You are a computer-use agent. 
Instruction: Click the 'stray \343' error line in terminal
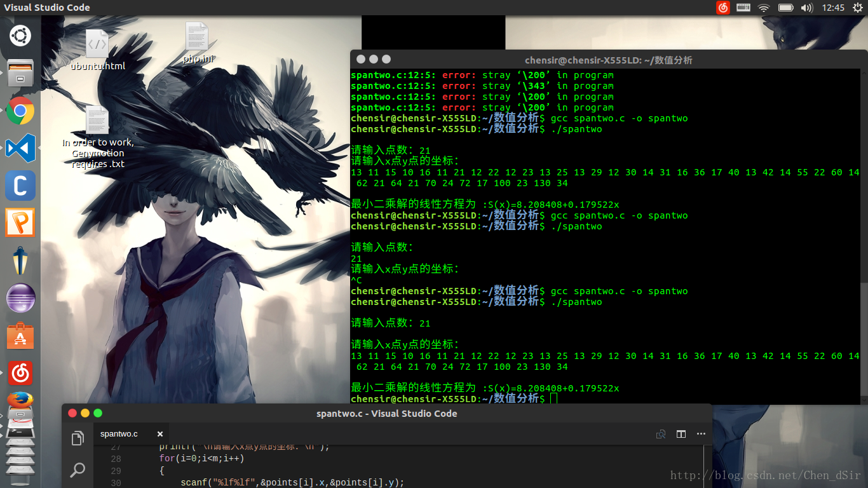[x=482, y=86]
